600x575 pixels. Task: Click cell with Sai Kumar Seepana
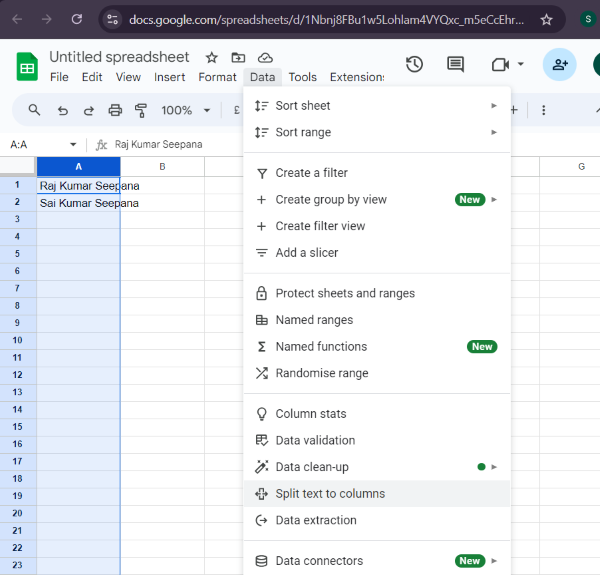coord(78,203)
